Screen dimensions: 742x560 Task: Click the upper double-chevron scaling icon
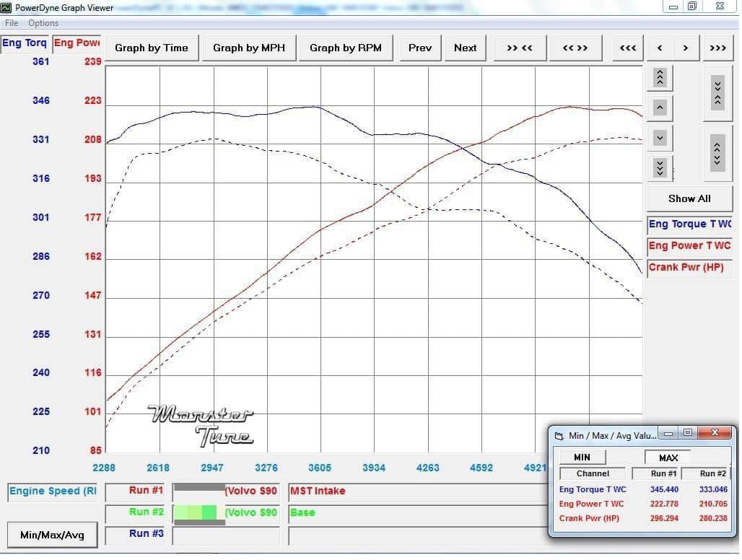click(x=660, y=78)
